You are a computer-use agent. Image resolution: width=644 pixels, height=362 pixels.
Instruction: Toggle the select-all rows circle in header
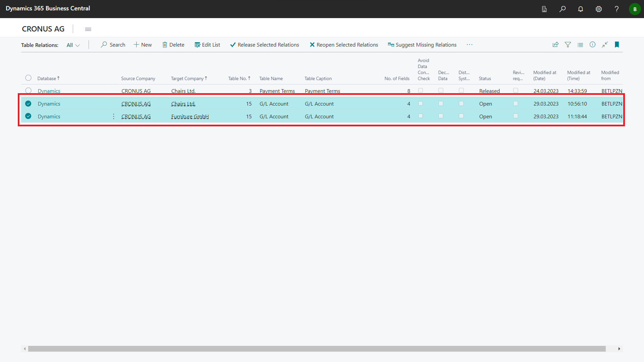[28, 78]
